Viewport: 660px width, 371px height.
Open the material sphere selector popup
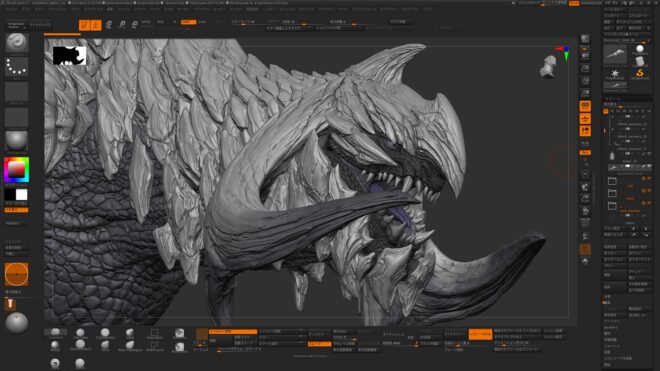tap(16, 141)
